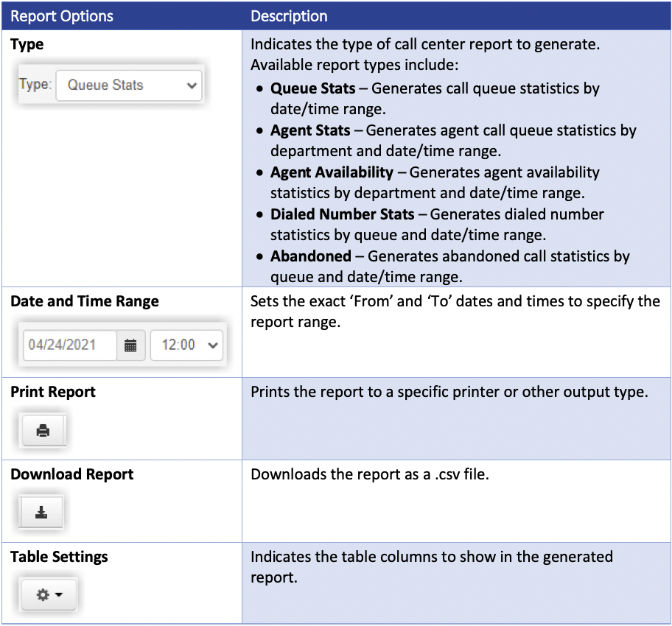This screenshot has height=626, width=672.
Task: Click the Print Report heading label
Action: pos(53,392)
